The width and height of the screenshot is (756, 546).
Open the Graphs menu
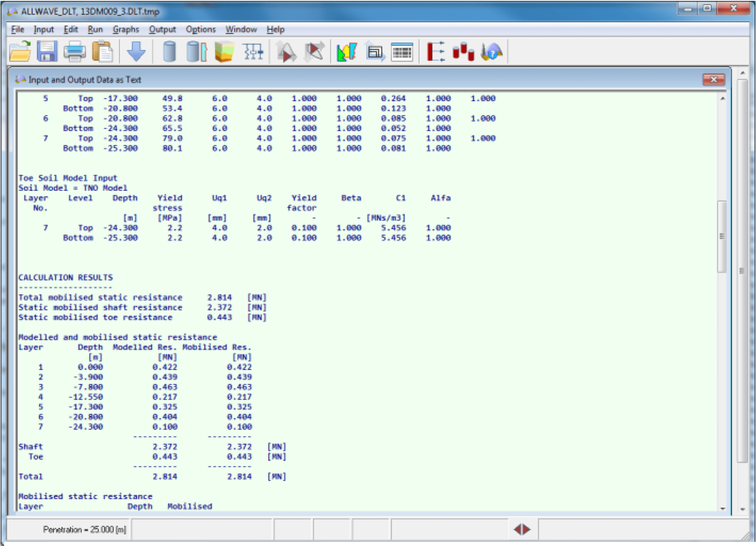pos(126,29)
